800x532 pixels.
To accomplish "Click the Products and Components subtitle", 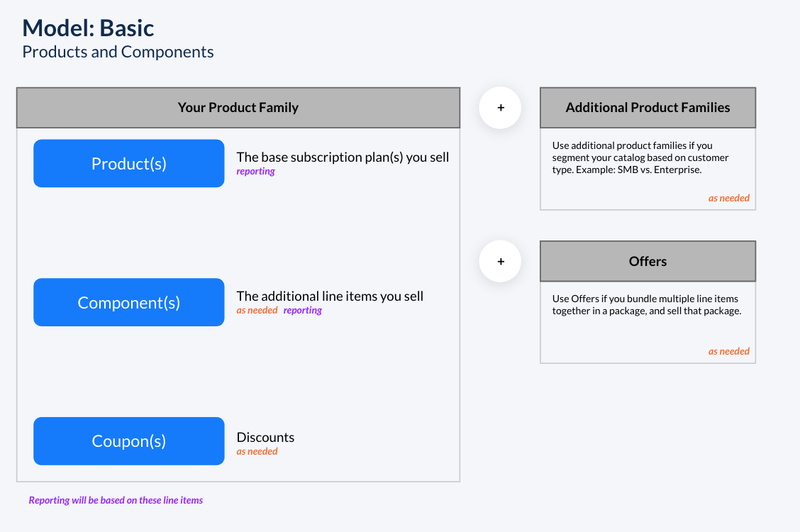I will (x=118, y=52).
